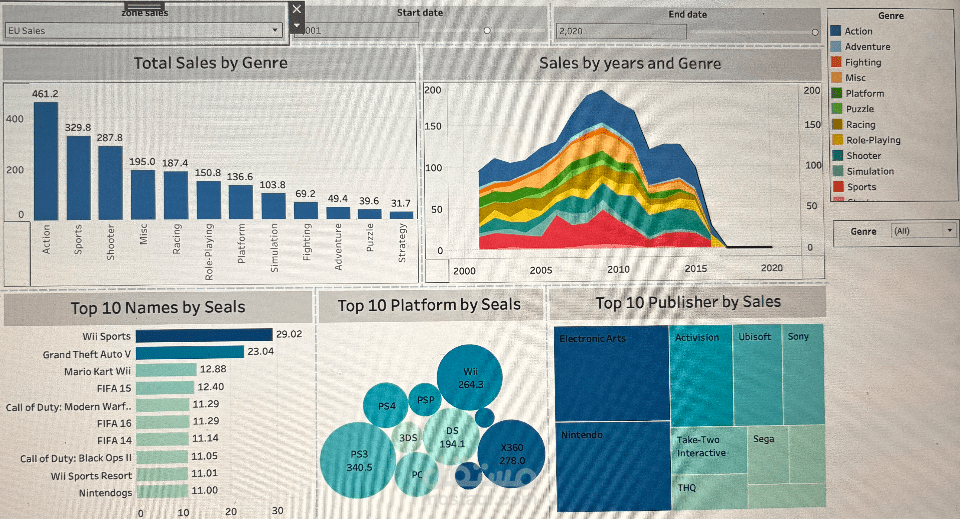Select the Fighting color swatch in Genre legend
The image size is (960, 519).
tap(836, 62)
